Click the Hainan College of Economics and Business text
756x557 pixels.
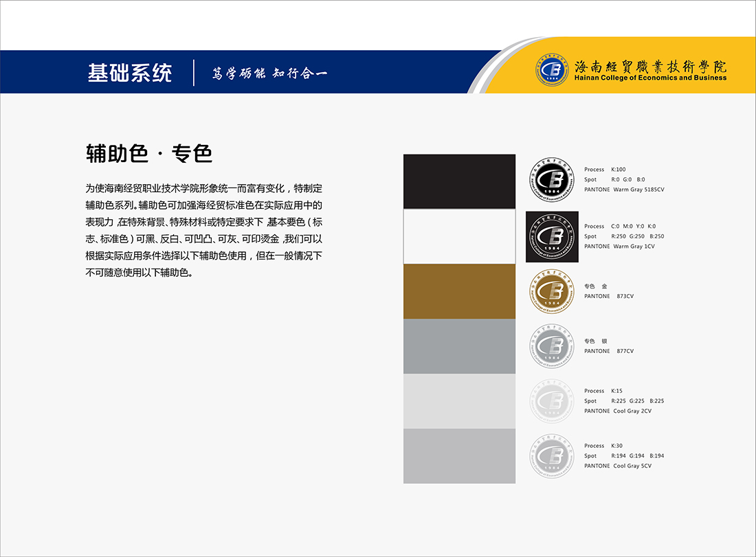650,78
